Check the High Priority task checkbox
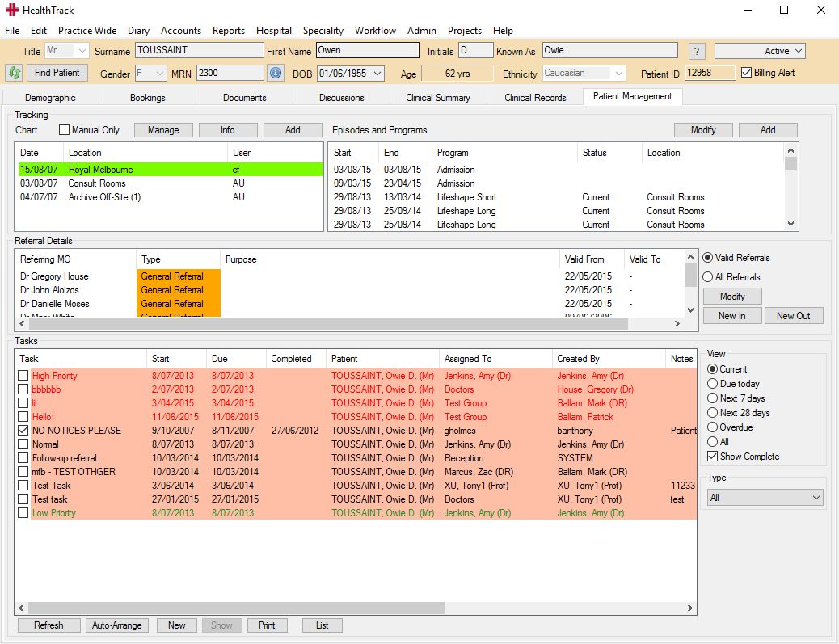The height and width of the screenshot is (644, 839). point(23,376)
